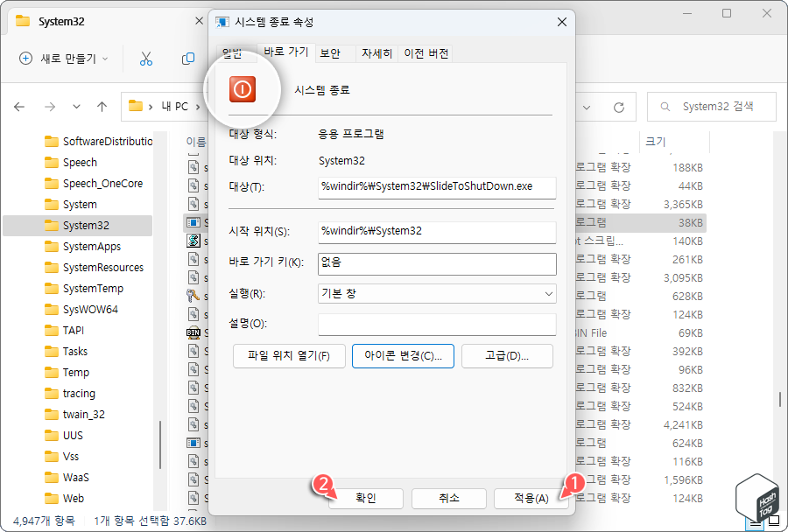Click the navigate back arrow in Explorer
The height and width of the screenshot is (532, 788).
tap(19, 106)
